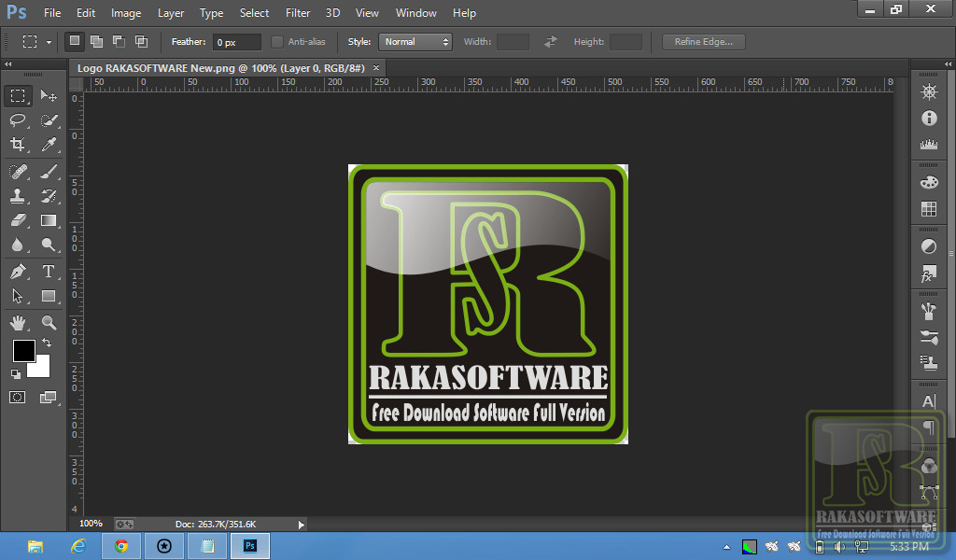Click the foreground color swatch
Image resolution: width=956 pixels, height=560 pixels.
click(x=23, y=351)
